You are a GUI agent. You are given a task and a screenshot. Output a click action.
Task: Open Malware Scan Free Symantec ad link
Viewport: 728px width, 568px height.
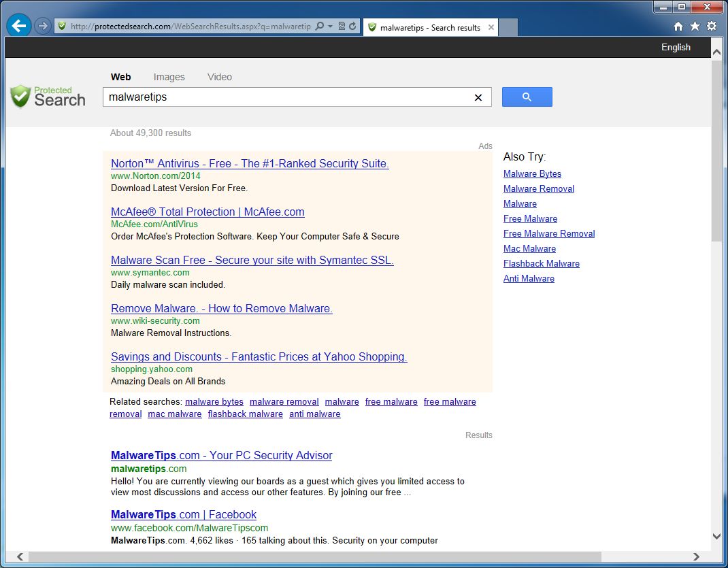click(x=252, y=261)
